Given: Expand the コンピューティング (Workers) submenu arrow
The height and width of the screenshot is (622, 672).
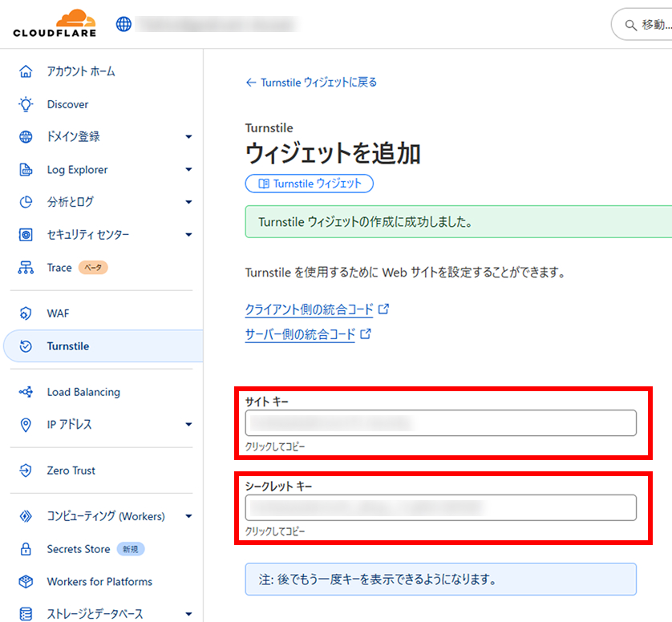Looking at the screenshot, I should point(188,516).
